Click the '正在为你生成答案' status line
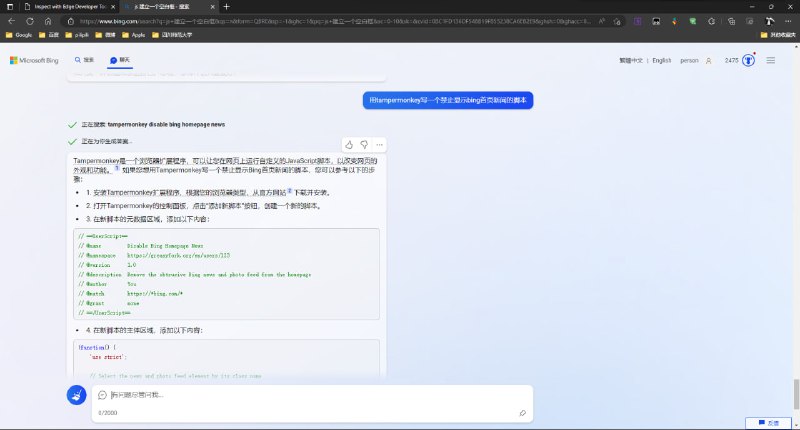This screenshot has width=800, height=430. tap(107, 141)
